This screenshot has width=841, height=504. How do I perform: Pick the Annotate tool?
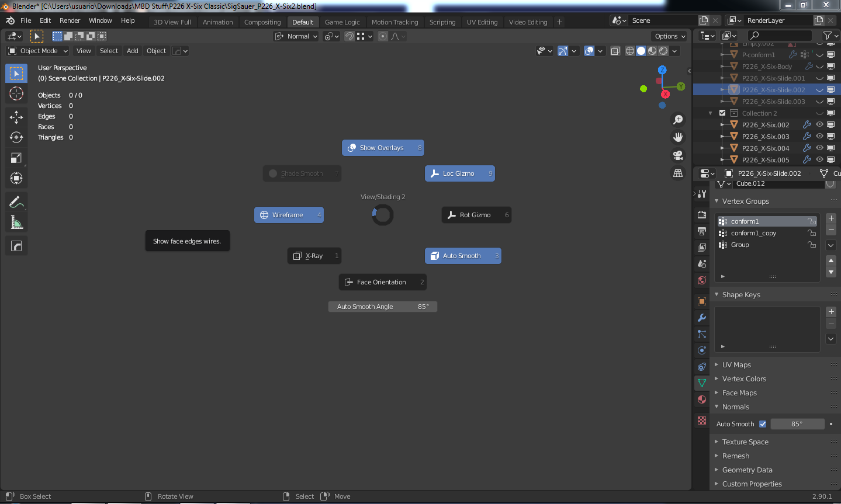16,202
